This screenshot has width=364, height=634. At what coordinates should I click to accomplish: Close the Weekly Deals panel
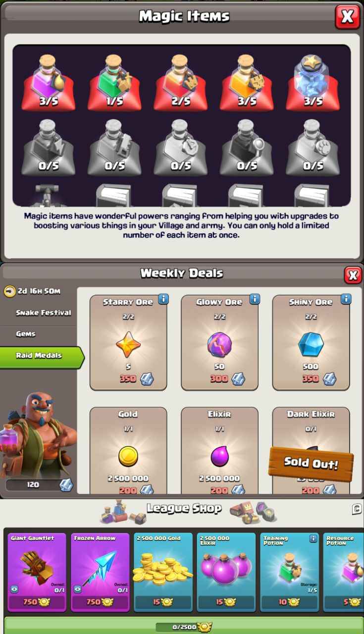tap(353, 274)
